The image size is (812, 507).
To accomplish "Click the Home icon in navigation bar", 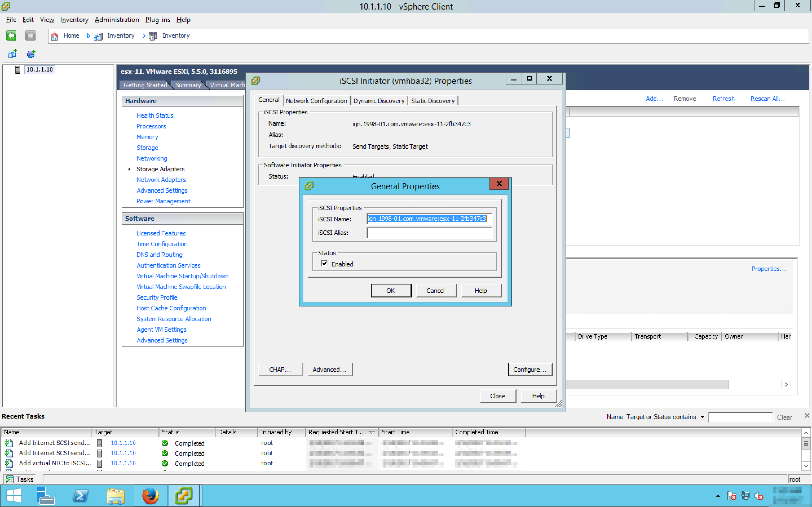I will click(55, 36).
